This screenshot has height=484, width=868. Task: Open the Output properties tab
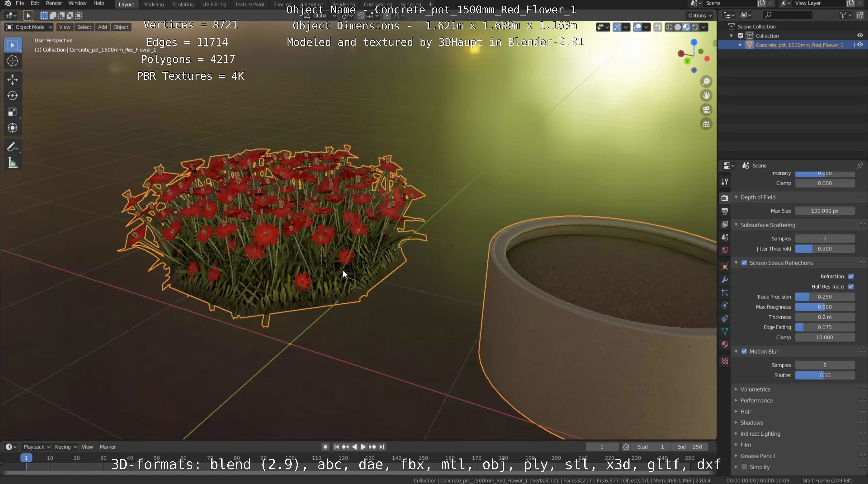[725, 211]
